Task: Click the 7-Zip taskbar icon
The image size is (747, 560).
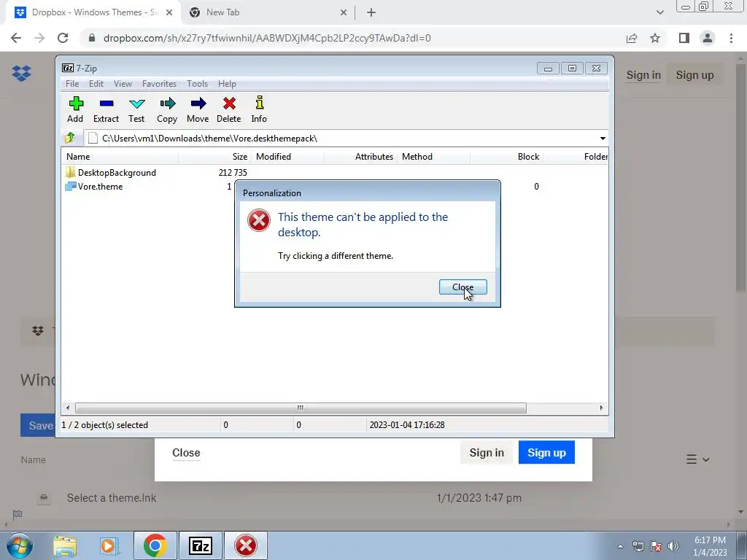Action: (200, 545)
